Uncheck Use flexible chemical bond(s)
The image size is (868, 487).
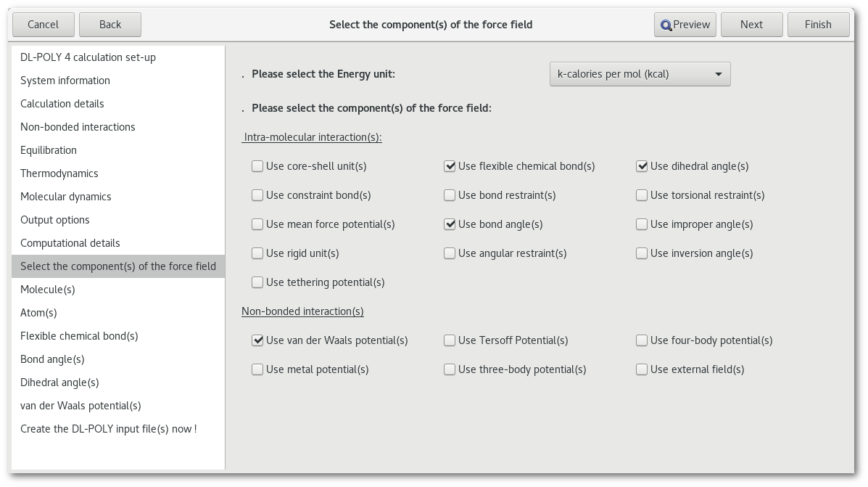pos(450,166)
